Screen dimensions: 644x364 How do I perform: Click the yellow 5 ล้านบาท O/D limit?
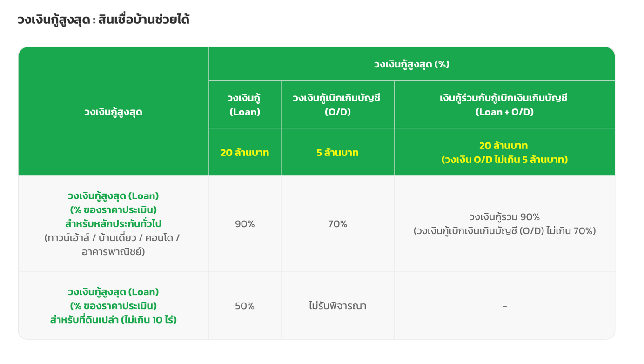337,153
